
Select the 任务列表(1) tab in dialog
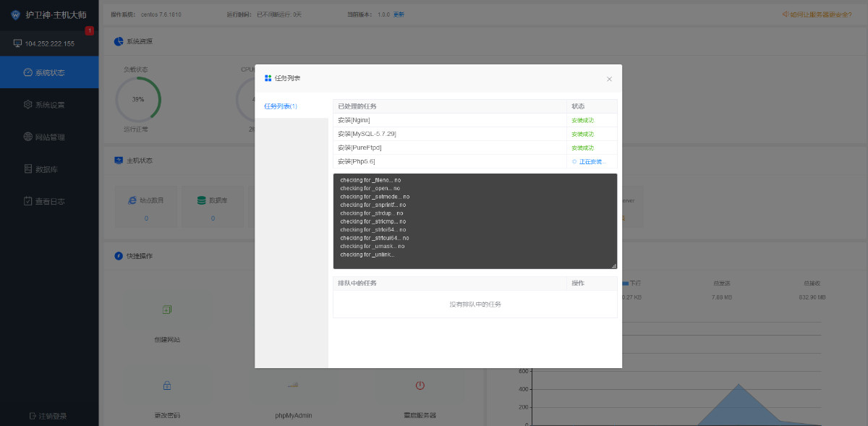coord(281,106)
